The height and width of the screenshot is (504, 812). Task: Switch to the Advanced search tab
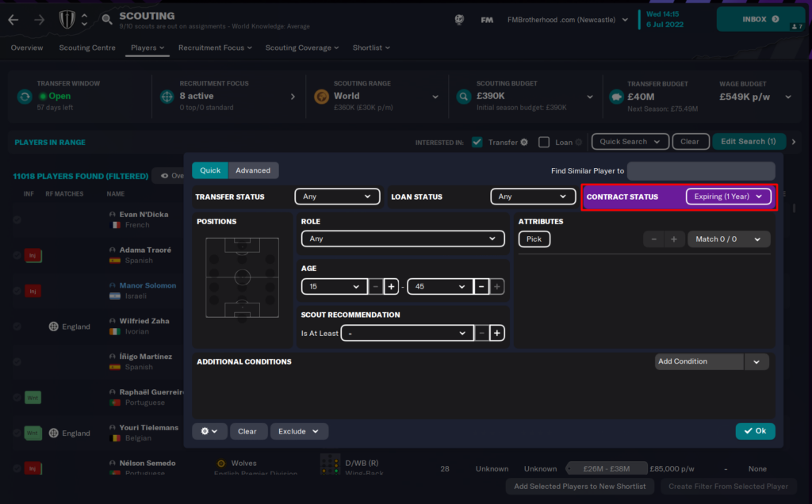pyautogui.click(x=253, y=170)
